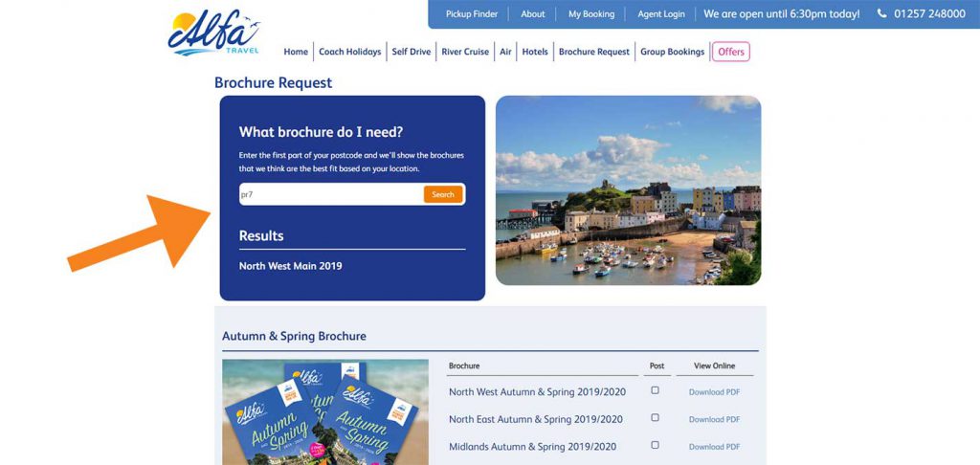Open the Agent Login link

pyautogui.click(x=661, y=13)
